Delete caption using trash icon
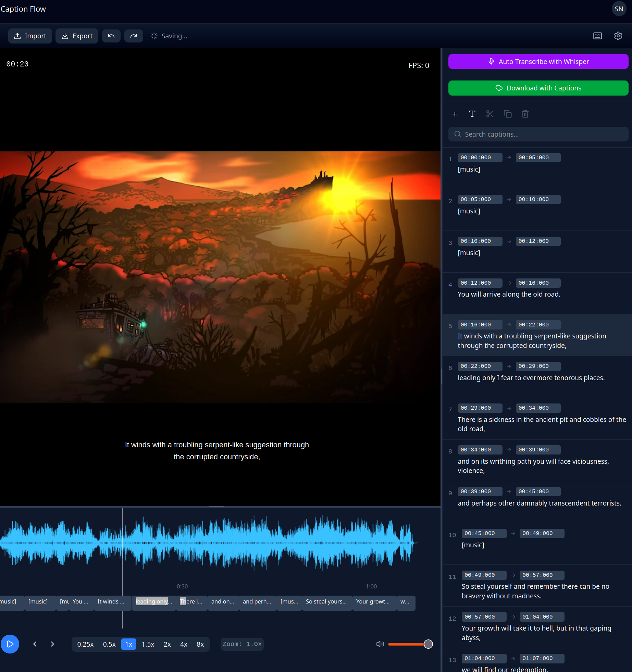The image size is (632, 672). (x=525, y=114)
